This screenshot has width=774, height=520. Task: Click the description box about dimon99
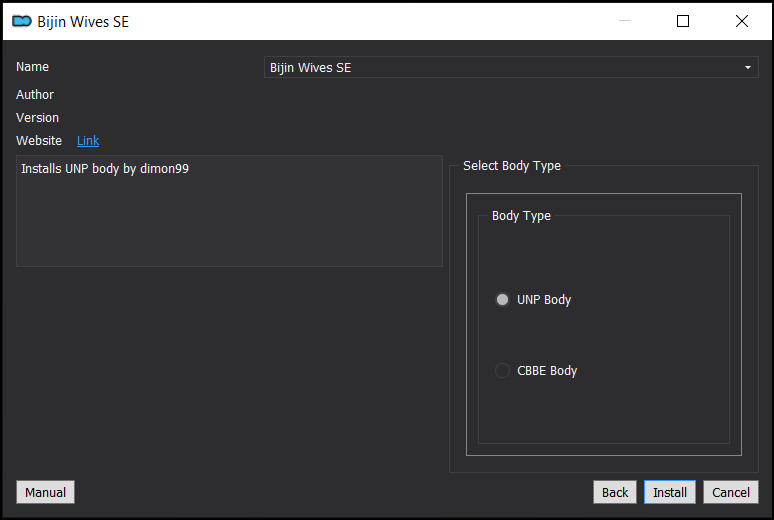229,211
